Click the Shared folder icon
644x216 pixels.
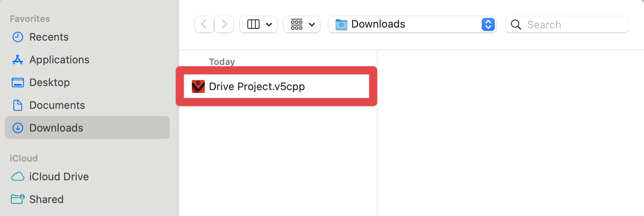18,199
